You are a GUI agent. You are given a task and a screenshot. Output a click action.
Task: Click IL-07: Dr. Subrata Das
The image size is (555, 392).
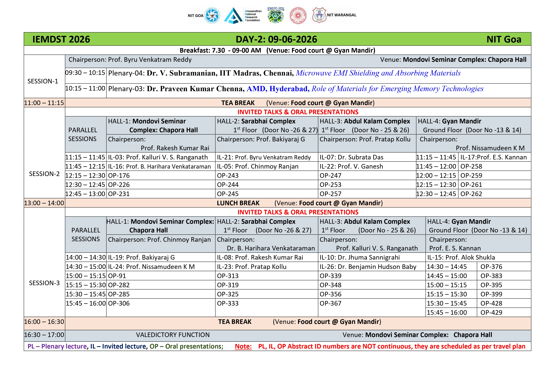[351, 157]
